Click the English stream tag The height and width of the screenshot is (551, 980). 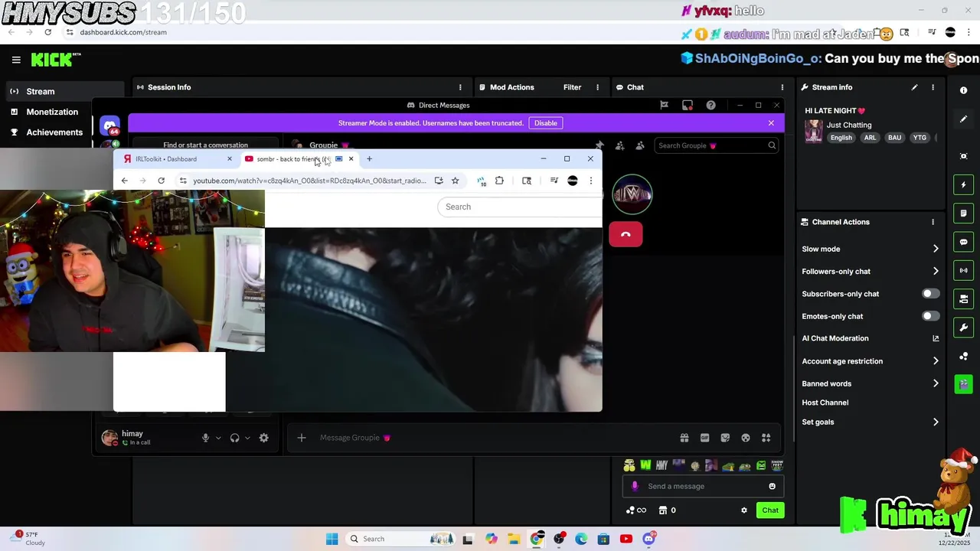point(841,138)
